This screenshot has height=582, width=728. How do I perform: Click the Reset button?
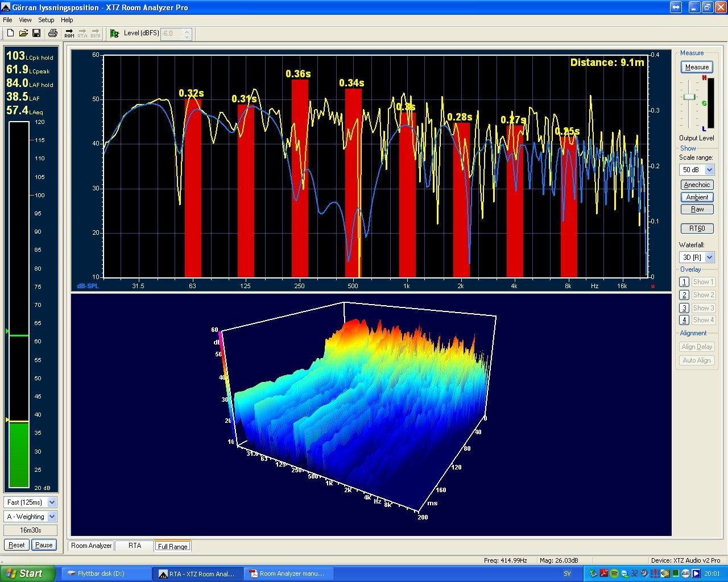(x=16, y=545)
